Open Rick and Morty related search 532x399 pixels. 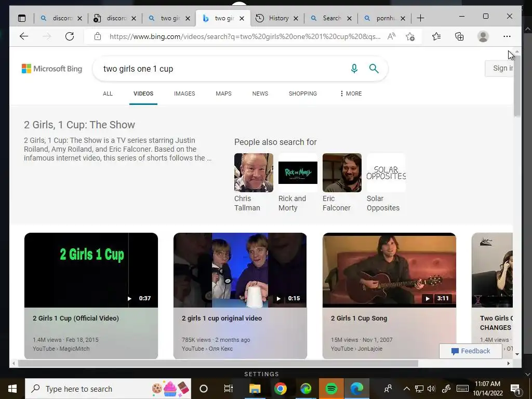click(x=298, y=182)
